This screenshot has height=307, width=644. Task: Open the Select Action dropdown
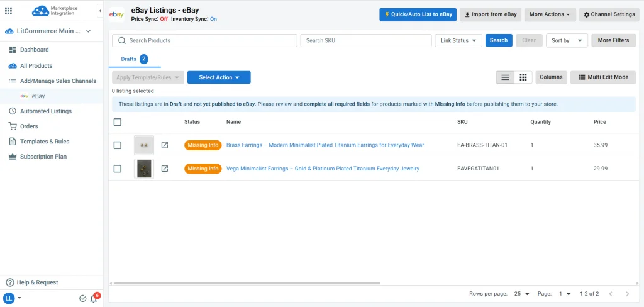(x=219, y=77)
